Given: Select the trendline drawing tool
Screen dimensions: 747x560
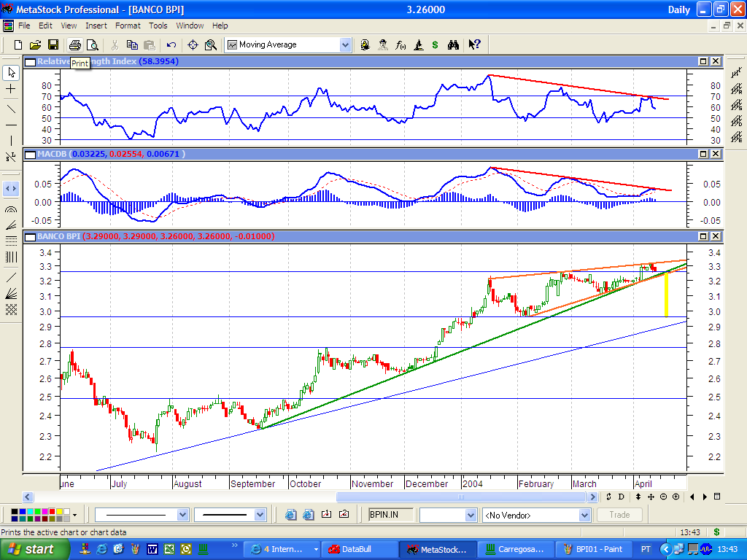Looking at the screenshot, I should pyautogui.click(x=11, y=109).
